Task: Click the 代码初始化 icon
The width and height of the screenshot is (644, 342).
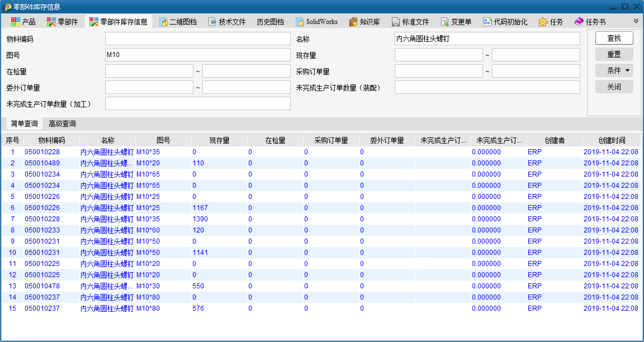Action: click(487, 22)
